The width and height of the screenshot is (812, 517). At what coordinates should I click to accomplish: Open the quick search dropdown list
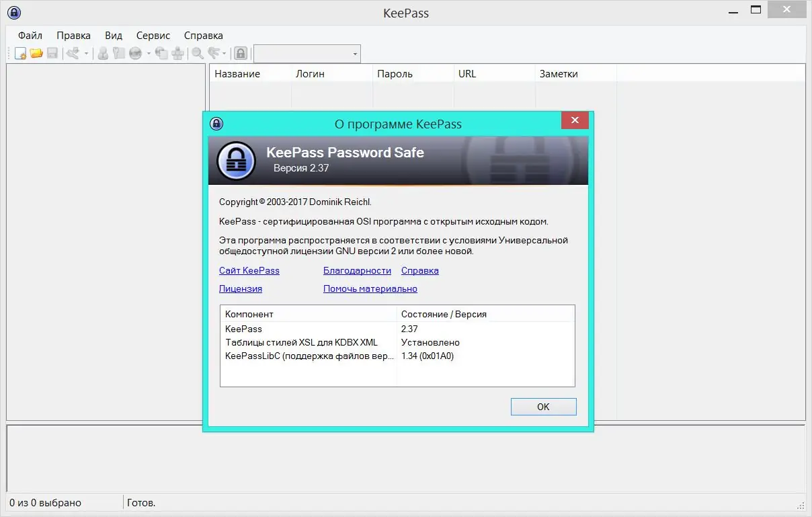pos(354,54)
